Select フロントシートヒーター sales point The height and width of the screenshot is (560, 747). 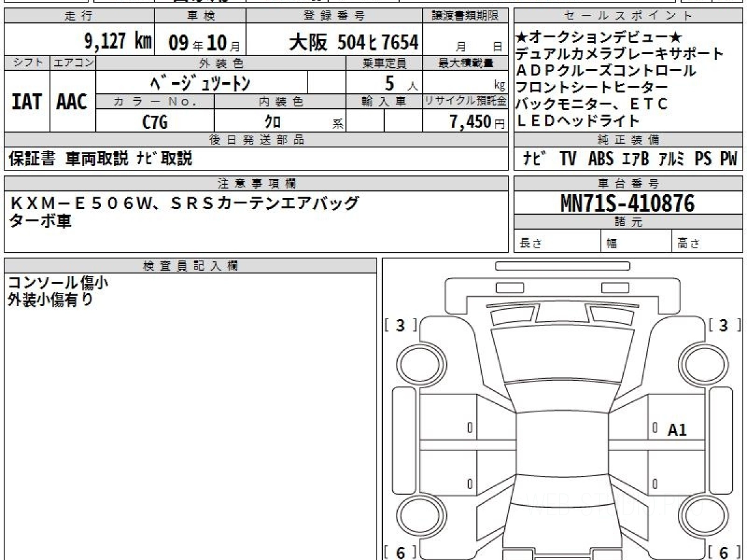592,88
